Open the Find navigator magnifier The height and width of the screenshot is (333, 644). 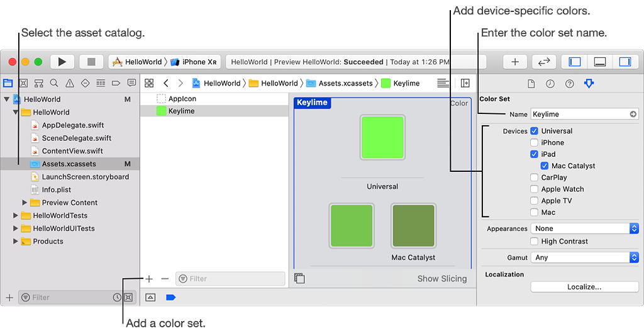(54, 83)
